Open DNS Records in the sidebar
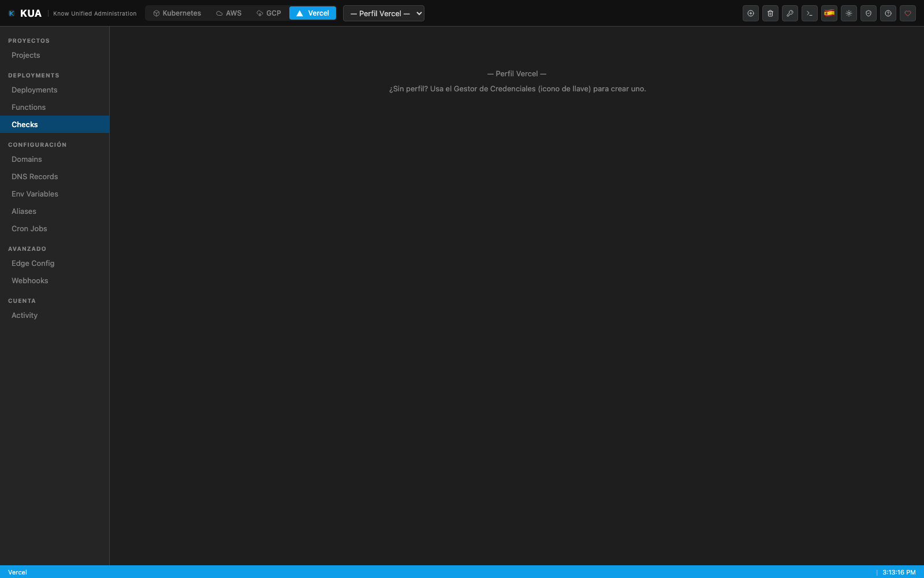The height and width of the screenshot is (578, 924). pyautogui.click(x=54, y=177)
